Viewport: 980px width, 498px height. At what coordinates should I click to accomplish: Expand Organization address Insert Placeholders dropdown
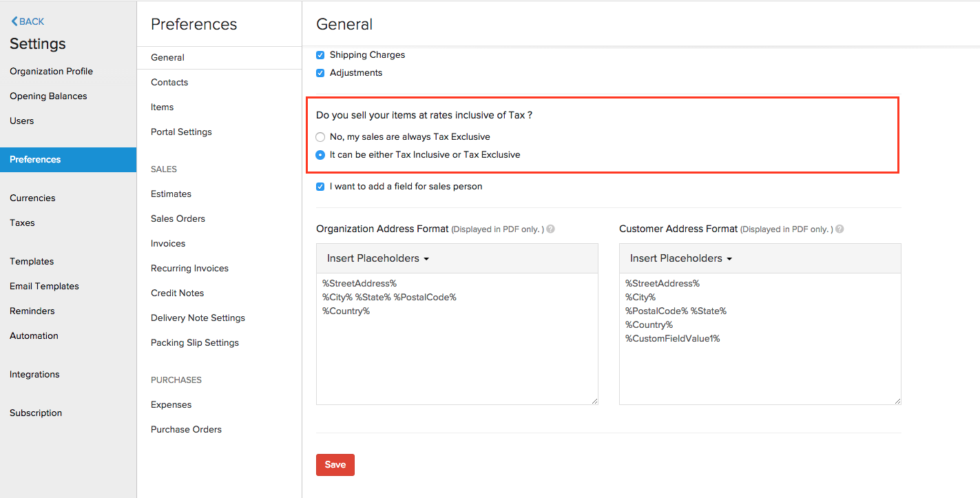378,258
